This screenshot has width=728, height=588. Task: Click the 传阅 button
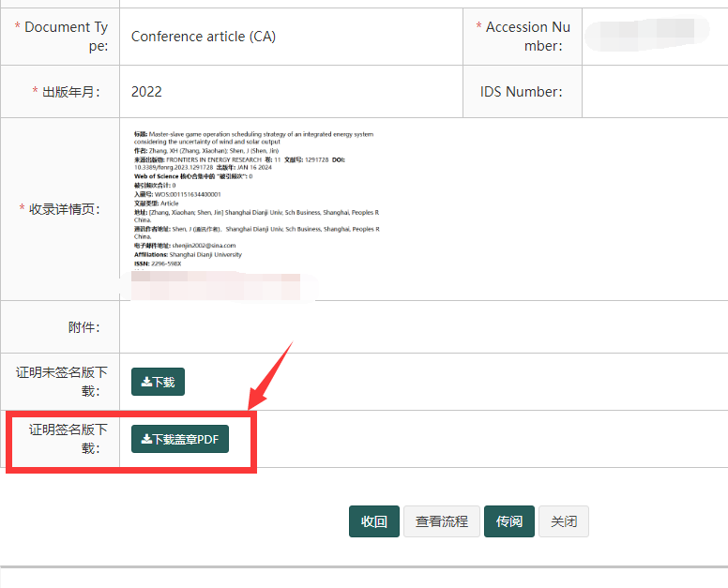click(508, 521)
